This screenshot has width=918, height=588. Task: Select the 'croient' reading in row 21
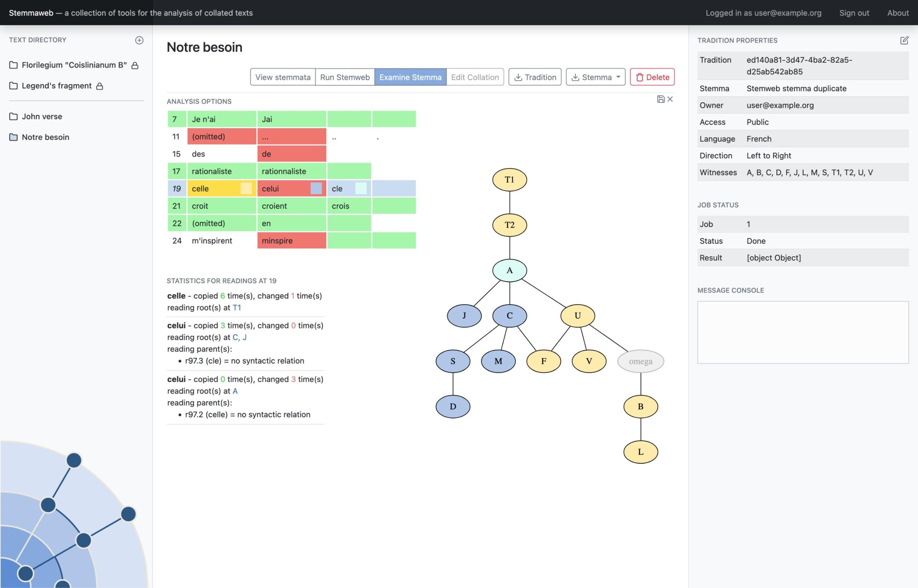click(x=292, y=206)
